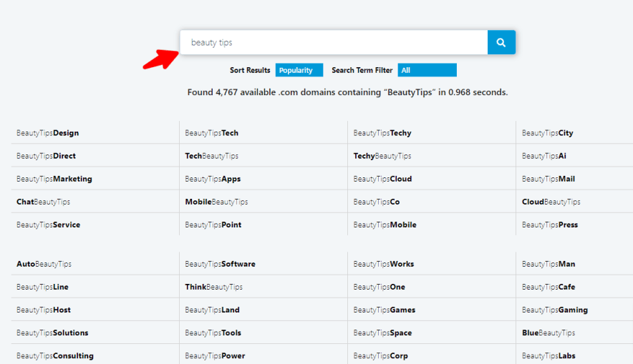View BeautyTipsSoftware domain
The width and height of the screenshot is (633, 364).
220,264
